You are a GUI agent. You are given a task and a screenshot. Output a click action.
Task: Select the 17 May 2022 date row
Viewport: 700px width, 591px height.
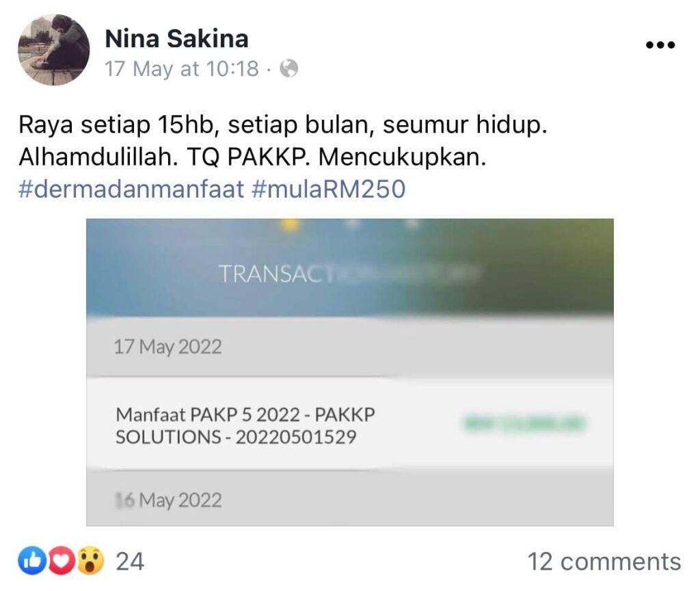[349, 347]
